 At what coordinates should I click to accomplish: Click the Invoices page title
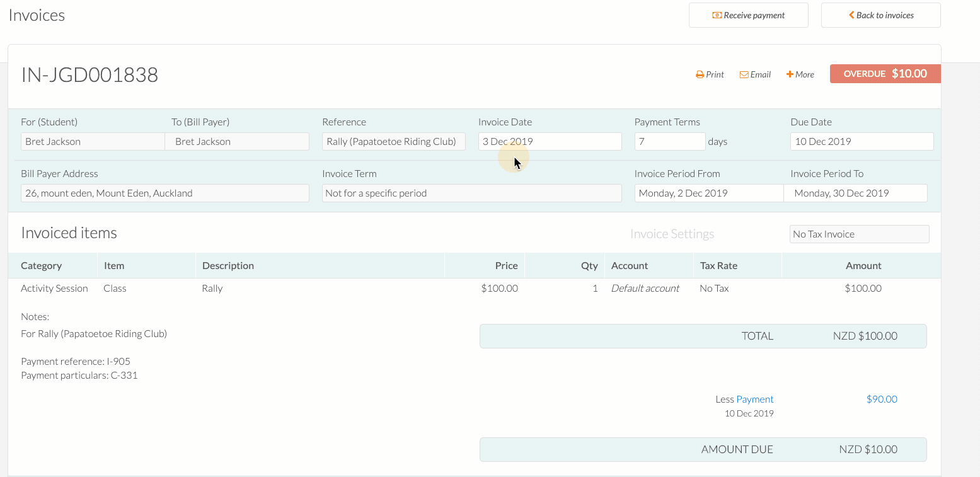pos(37,15)
